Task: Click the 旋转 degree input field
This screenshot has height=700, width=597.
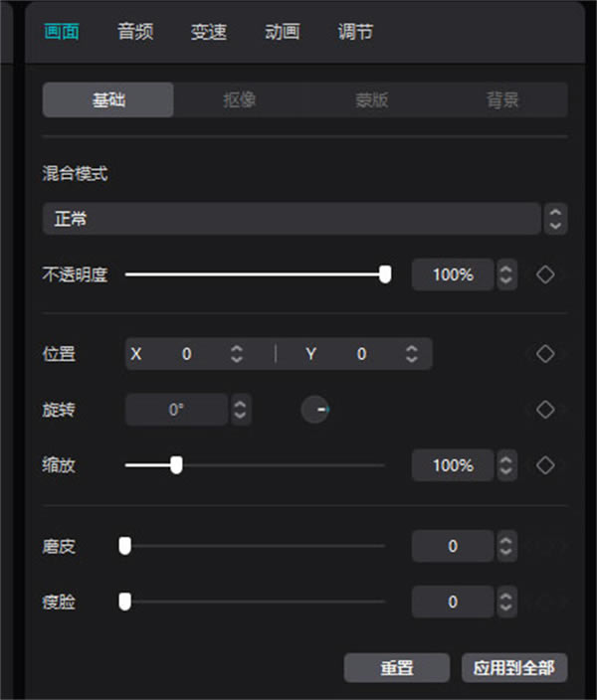Action: pos(177,409)
